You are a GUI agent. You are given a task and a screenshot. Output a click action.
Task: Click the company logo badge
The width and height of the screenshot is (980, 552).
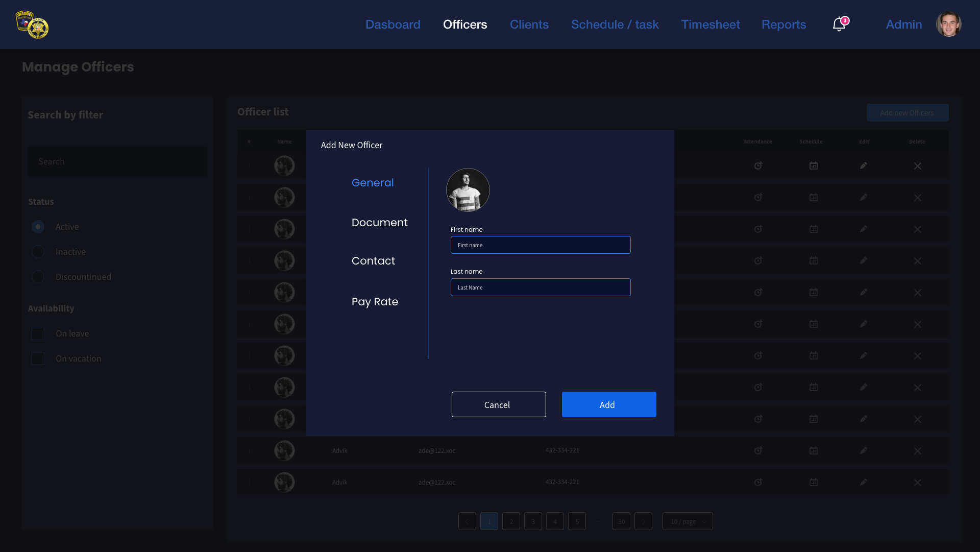click(x=32, y=25)
